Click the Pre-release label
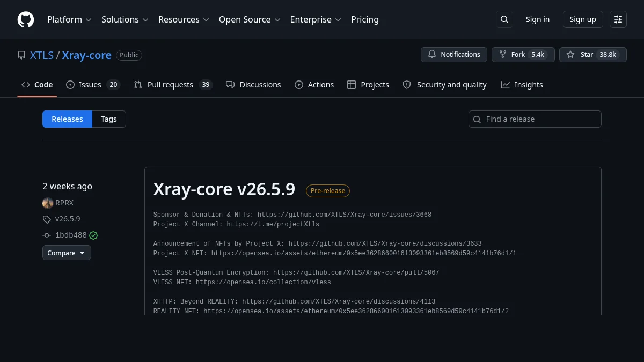 coord(328,191)
